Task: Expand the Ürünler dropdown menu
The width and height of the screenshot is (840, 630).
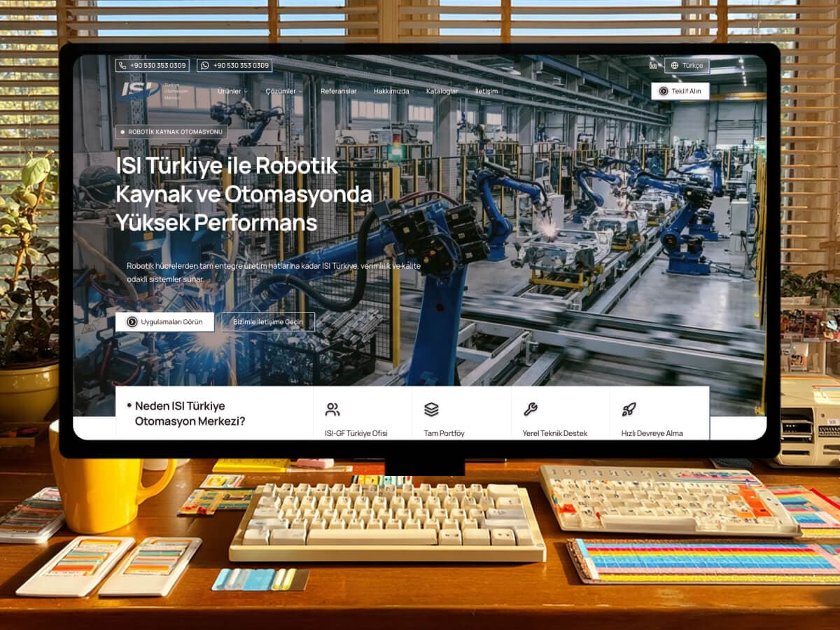Action: tap(233, 91)
